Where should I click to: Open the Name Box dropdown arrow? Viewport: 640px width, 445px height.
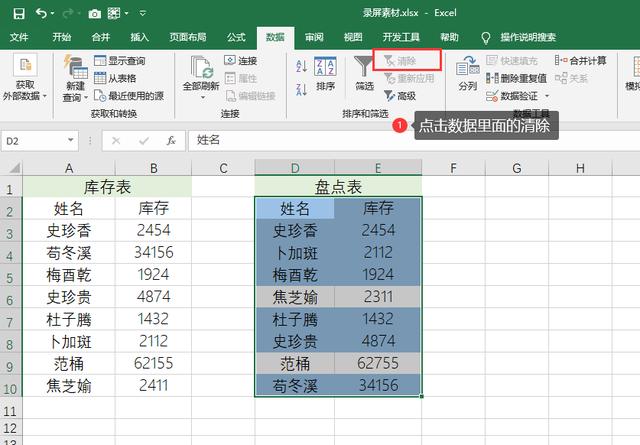(71, 140)
